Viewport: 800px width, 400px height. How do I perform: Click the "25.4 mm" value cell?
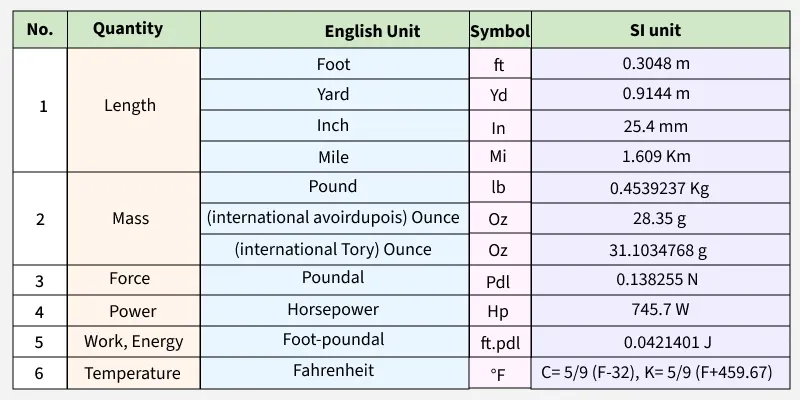coord(656,127)
